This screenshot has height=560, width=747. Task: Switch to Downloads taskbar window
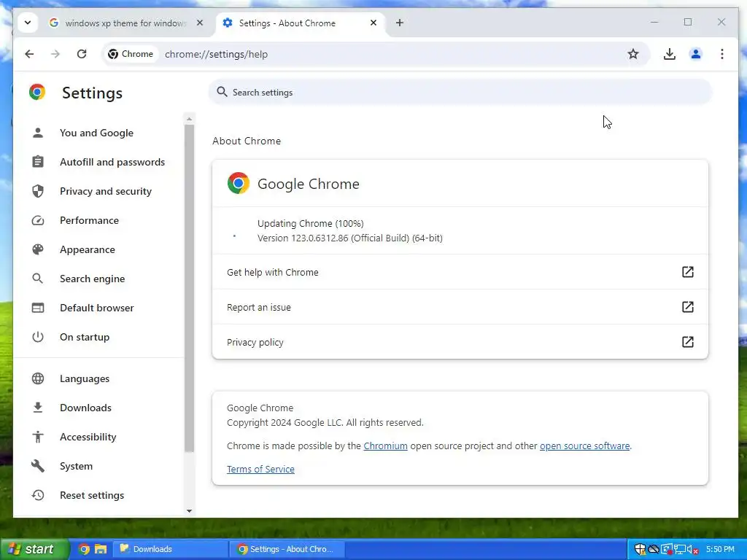pos(170,549)
